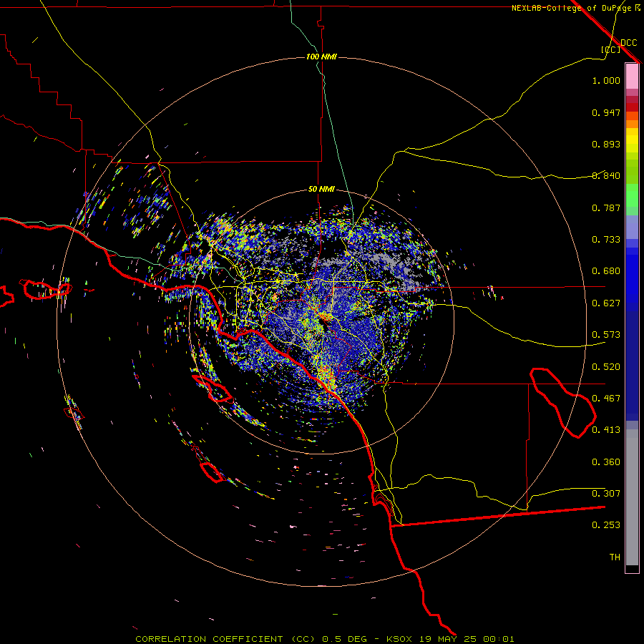The width and height of the screenshot is (644, 644).
Task: Click the Salton Sea outline on the map
Action: pyautogui.click(x=562, y=402)
